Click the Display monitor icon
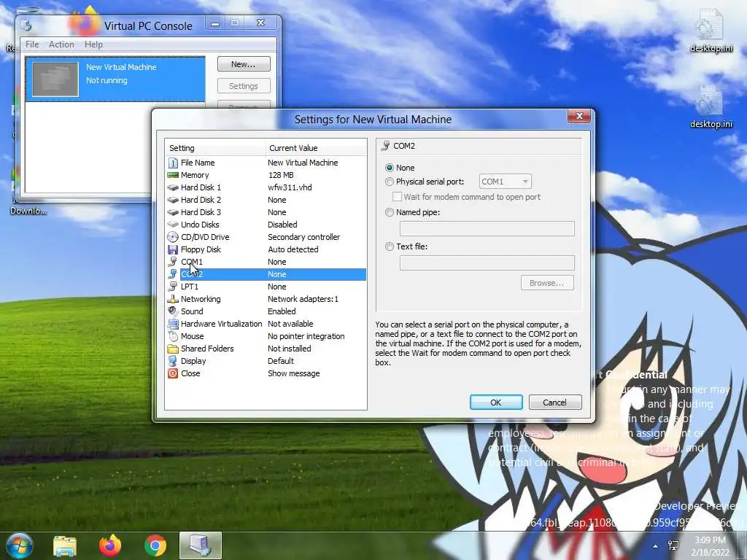This screenshot has height=560, width=747. click(x=173, y=361)
